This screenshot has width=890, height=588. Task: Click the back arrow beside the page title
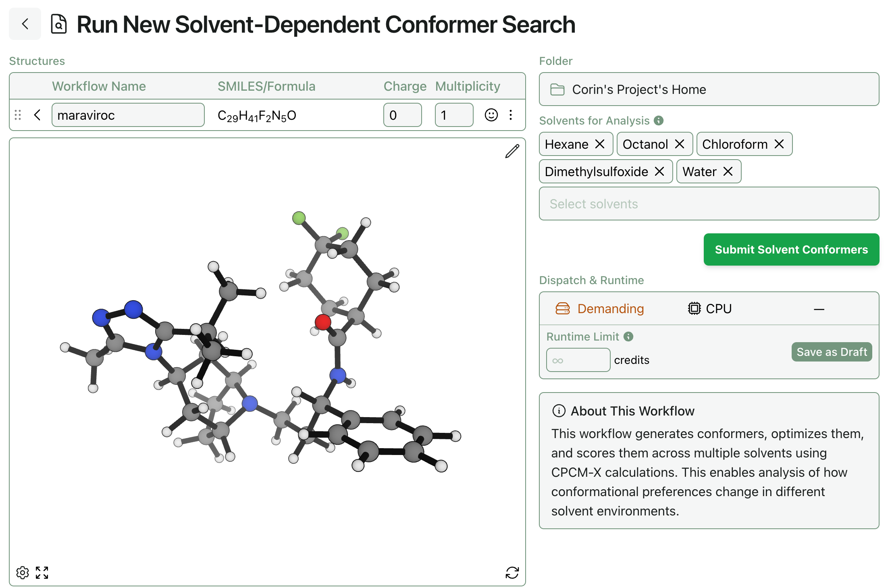click(x=25, y=24)
